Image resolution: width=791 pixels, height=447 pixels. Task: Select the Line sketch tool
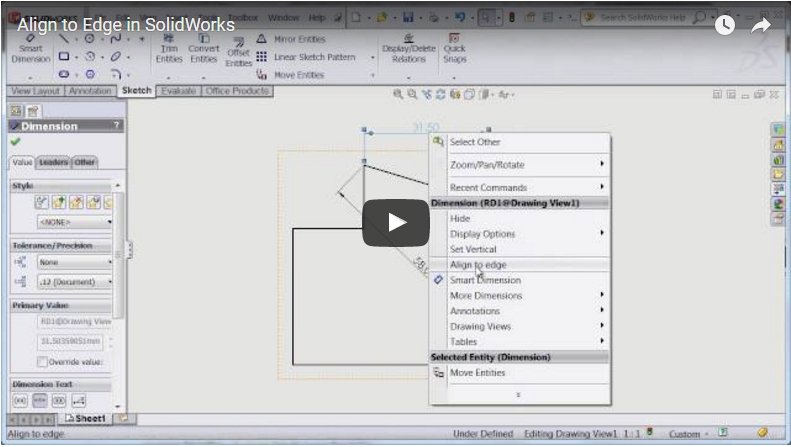[64, 39]
